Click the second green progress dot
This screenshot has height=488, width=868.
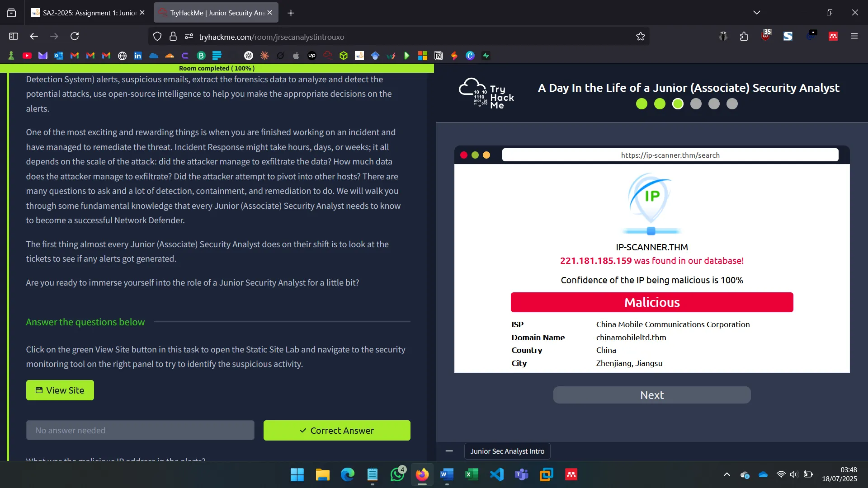click(660, 104)
